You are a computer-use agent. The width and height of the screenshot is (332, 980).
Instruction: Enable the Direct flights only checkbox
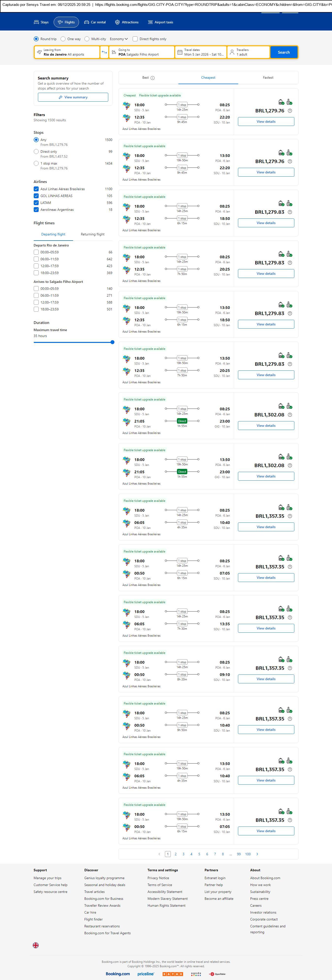coord(135,39)
